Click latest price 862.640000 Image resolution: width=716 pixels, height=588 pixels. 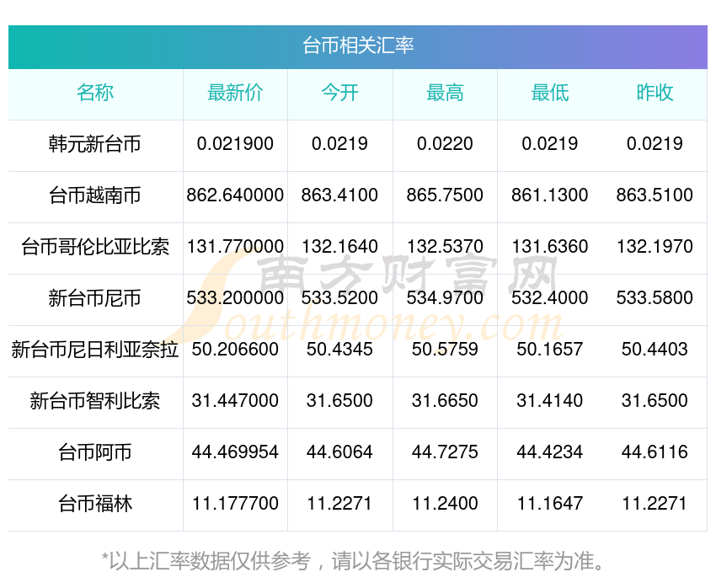pos(235,195)
